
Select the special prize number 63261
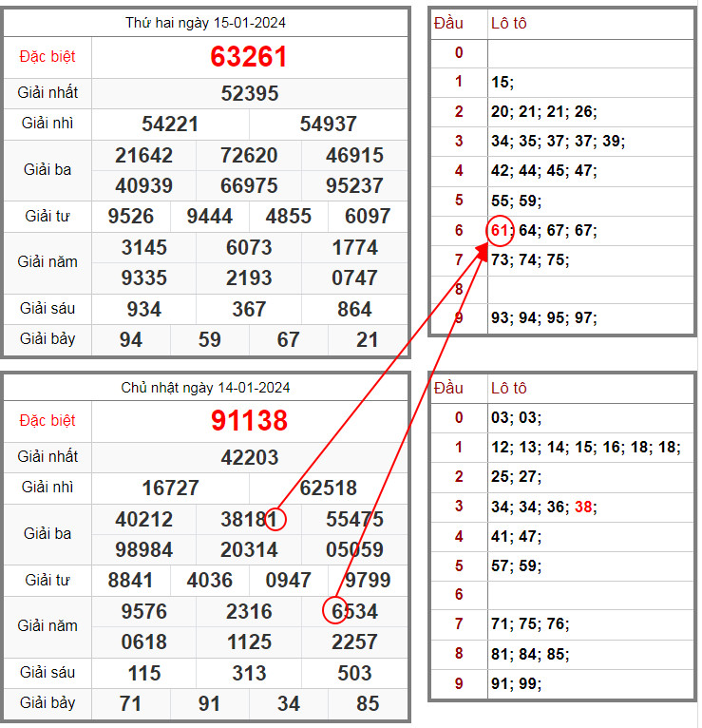tap(249, 57)
